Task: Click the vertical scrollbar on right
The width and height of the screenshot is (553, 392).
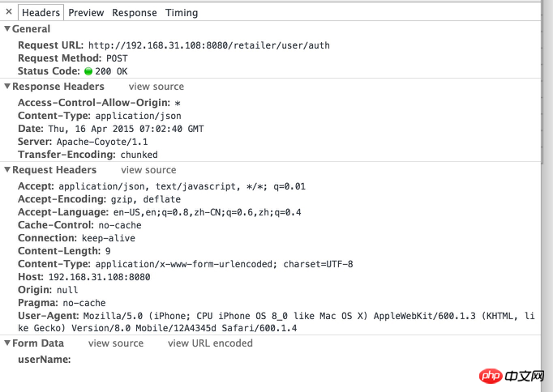Action: (547, 196)
